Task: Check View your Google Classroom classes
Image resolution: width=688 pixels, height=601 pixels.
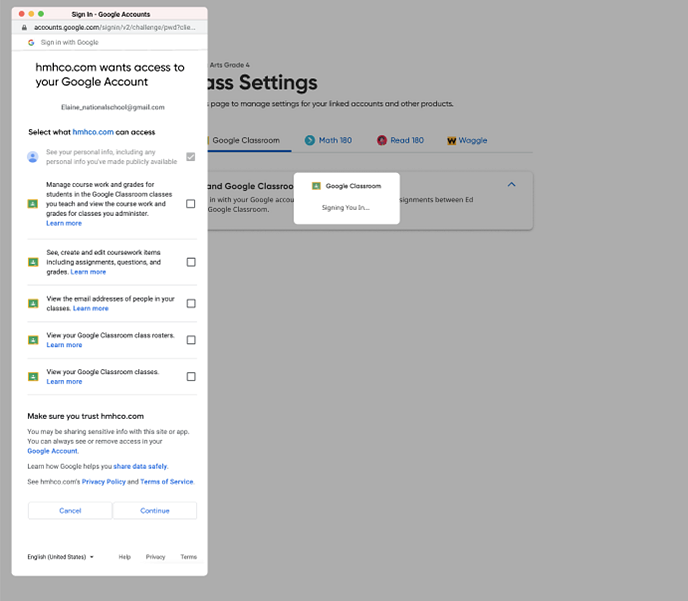Action: click(191, 376)
